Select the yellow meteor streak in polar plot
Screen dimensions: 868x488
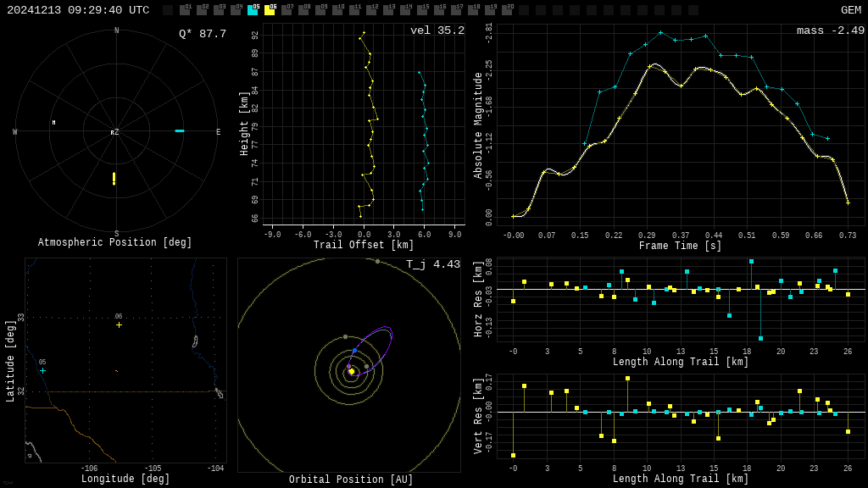click(114, 178)
